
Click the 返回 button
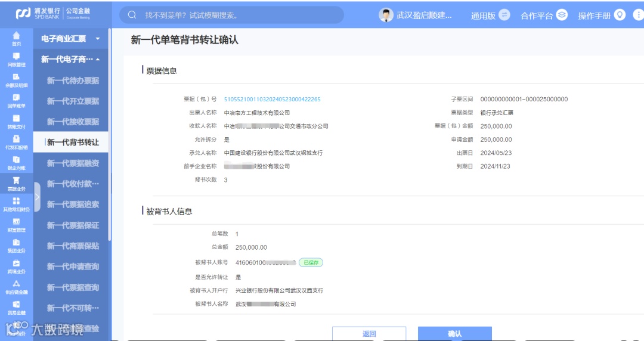369,333
